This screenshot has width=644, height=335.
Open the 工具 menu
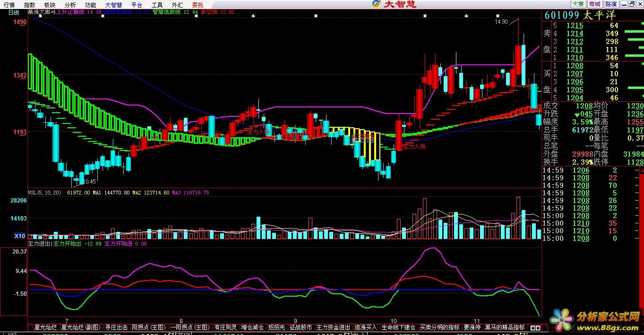coord(157,4)
